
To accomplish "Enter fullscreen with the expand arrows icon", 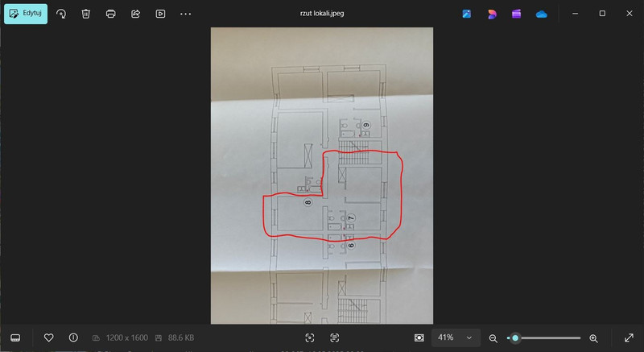I will (629, 338).
